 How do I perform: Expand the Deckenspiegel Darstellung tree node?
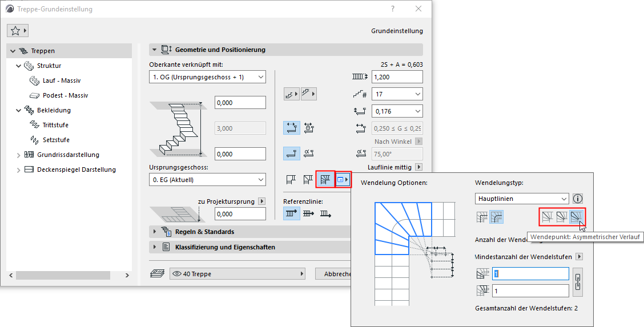pyautogui.click(x=18, y=170)
